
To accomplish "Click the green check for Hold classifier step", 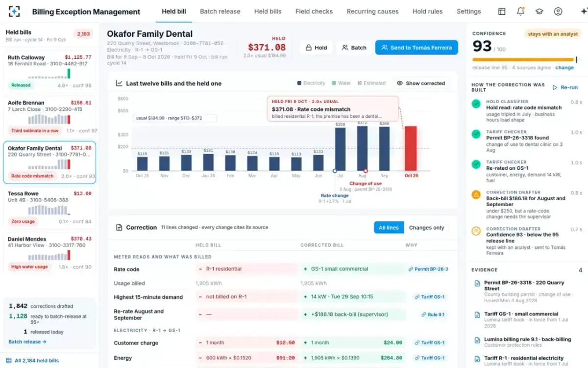I will 476,104.
